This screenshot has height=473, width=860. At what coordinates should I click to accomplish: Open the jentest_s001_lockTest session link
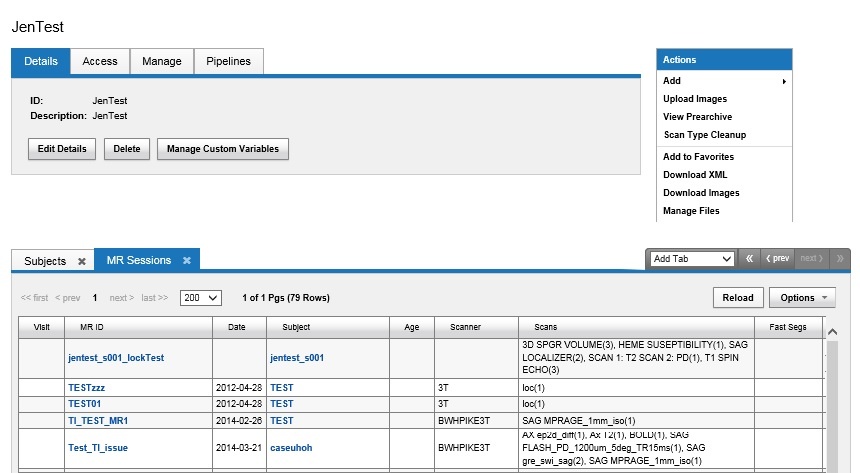pyautogui.click(x=116, y=358)
